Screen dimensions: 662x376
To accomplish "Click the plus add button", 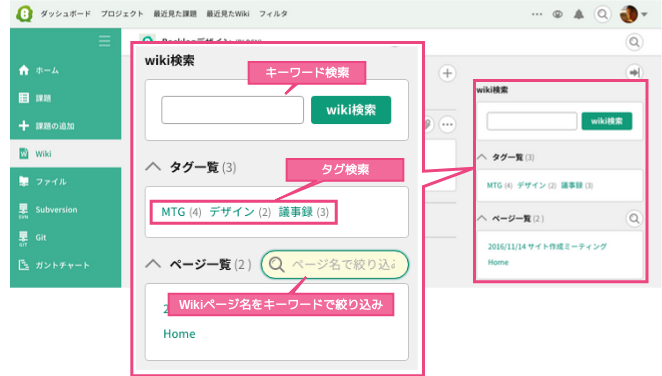I will (x=447, y=73).
